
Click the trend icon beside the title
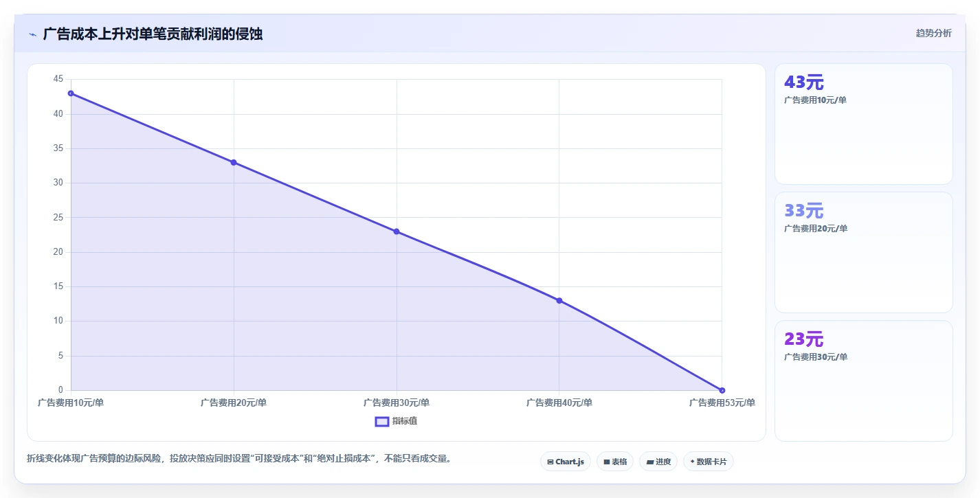(x=32, y=34)
